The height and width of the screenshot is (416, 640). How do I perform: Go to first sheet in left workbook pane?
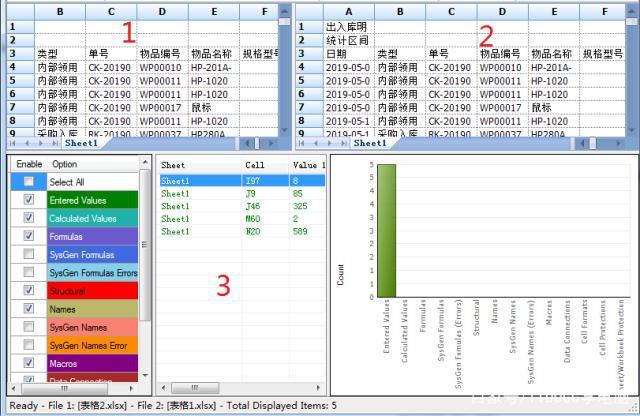coord(13,143)
